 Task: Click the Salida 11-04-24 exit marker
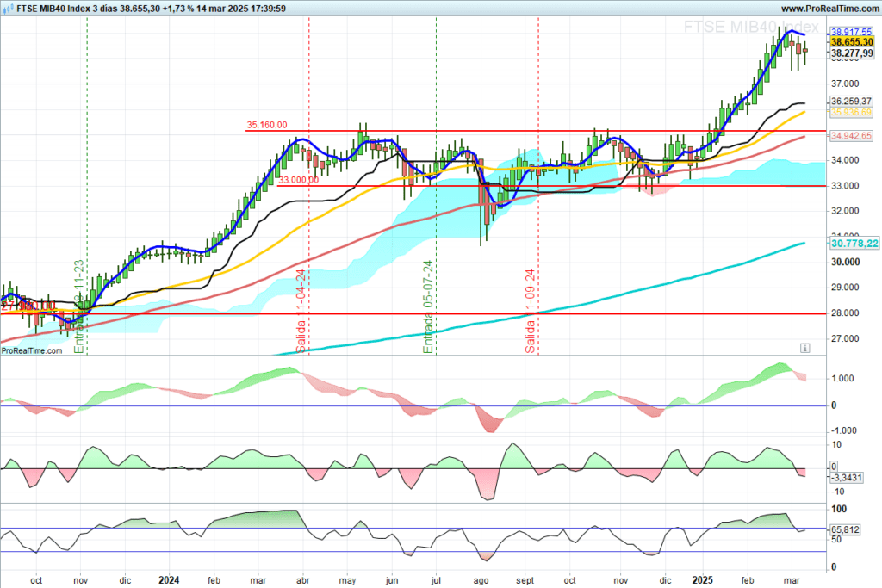tap(301, 311)
